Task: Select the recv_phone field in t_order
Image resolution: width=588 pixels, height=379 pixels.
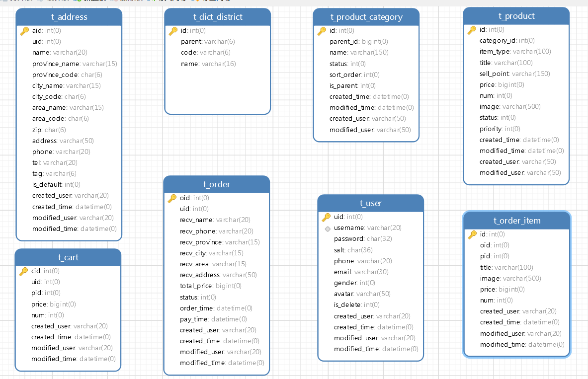Action: point(216,231)
